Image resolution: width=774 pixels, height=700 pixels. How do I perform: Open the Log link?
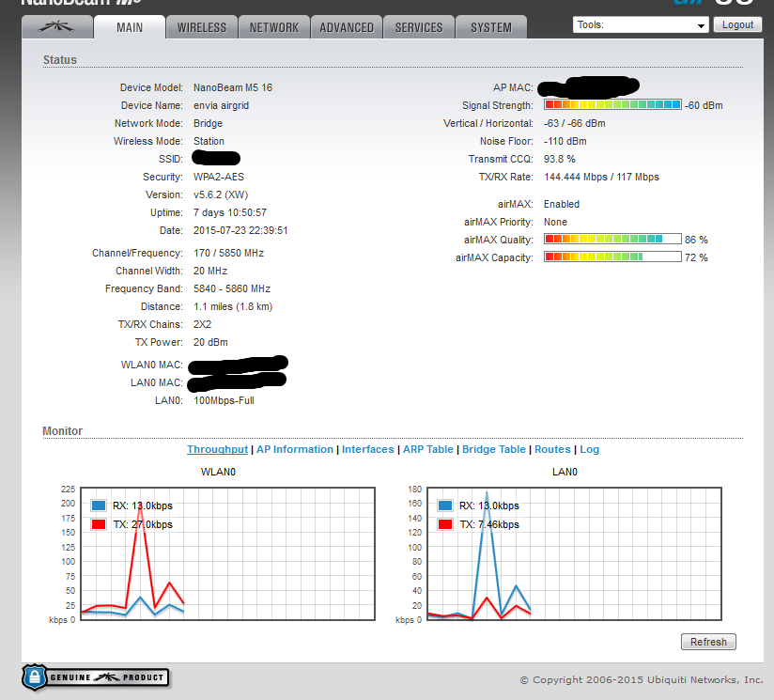[x=589, y=449]
